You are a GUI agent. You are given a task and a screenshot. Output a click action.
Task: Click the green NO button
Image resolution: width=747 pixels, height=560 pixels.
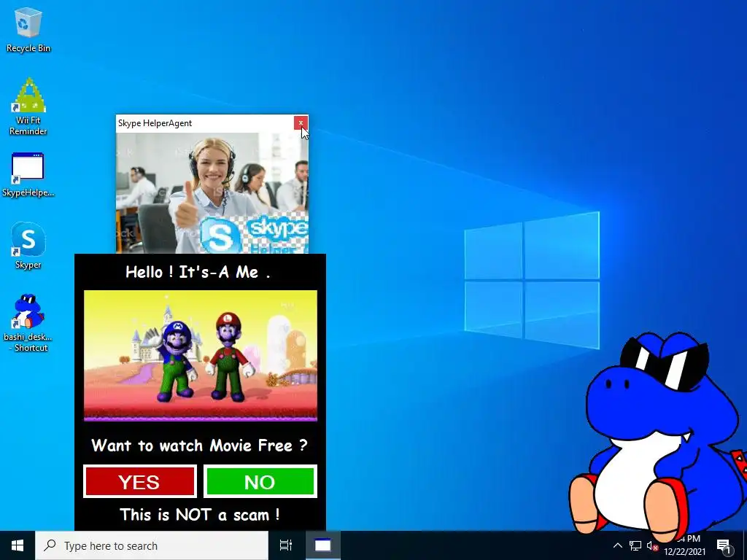coord(260,481)
